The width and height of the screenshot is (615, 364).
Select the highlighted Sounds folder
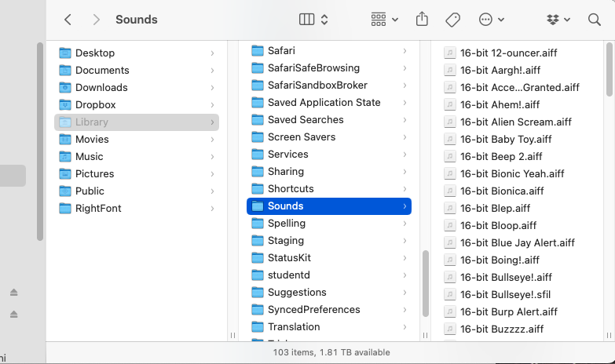[x=329, y=206]
